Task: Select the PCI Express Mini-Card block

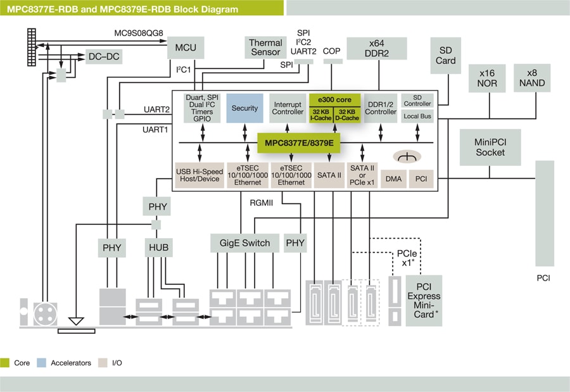Action: click(x=424, y=301)
